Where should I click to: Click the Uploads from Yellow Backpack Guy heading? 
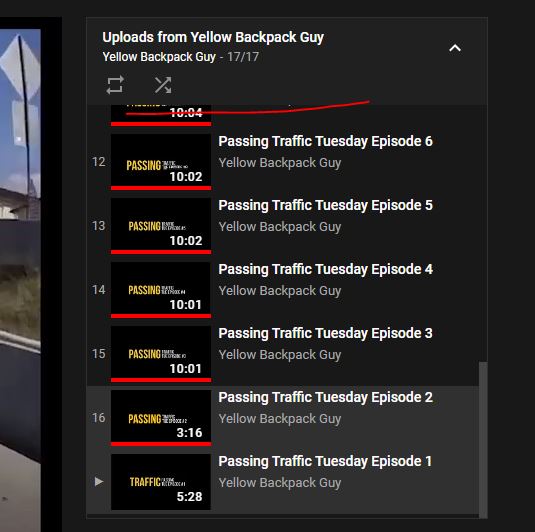(x=213, y=37)
